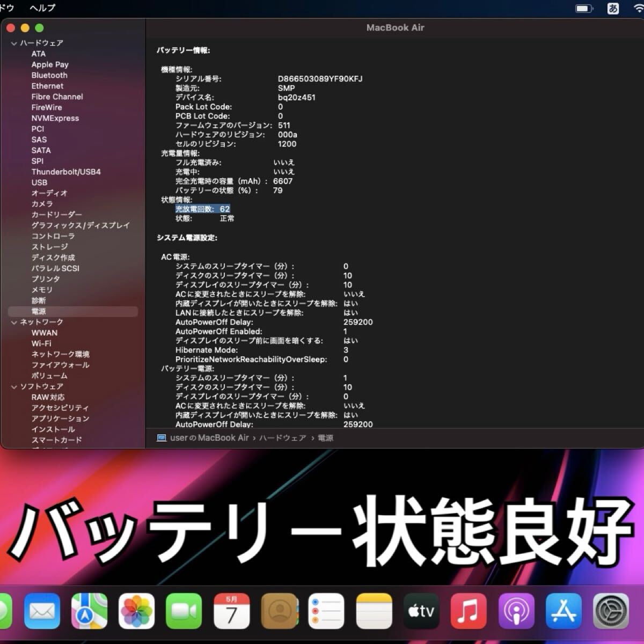
Task: Open System Preferences gear icon
Action: point(611,611)
